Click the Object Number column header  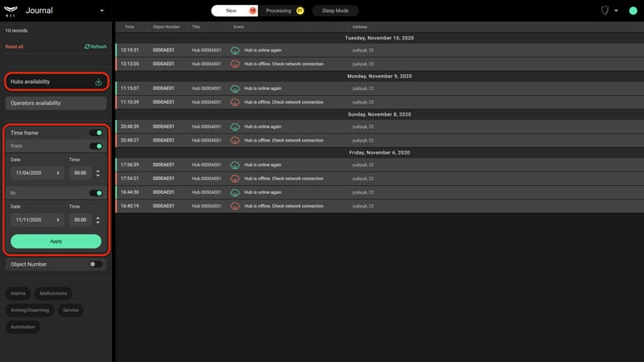pos(167,27)
